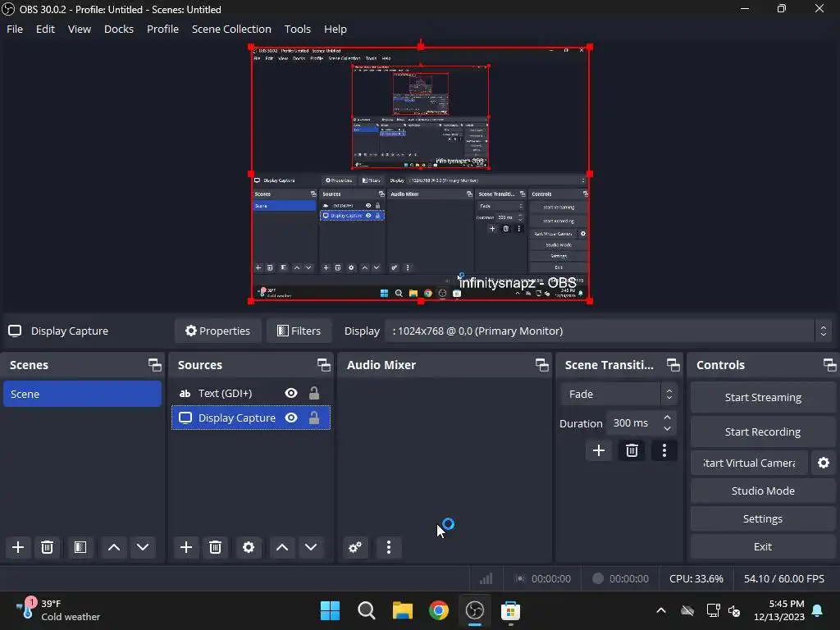
Task: Move source up in Sources list
Action: point(282,547)
